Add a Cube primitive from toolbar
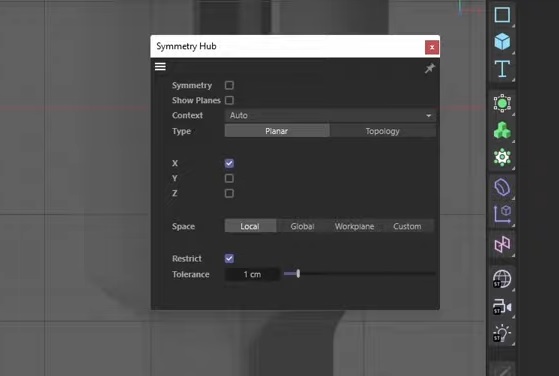Viewport: 559px width, 376px height. pos(502,41)
